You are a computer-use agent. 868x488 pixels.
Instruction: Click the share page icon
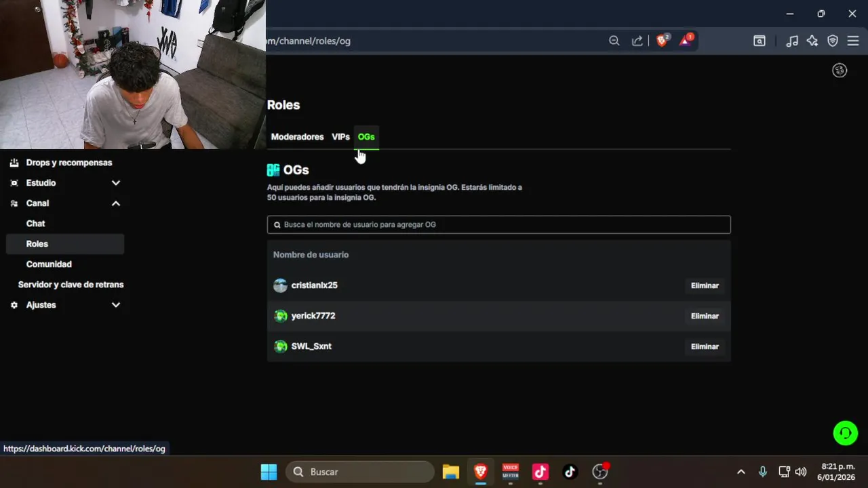tap(637, 41)
